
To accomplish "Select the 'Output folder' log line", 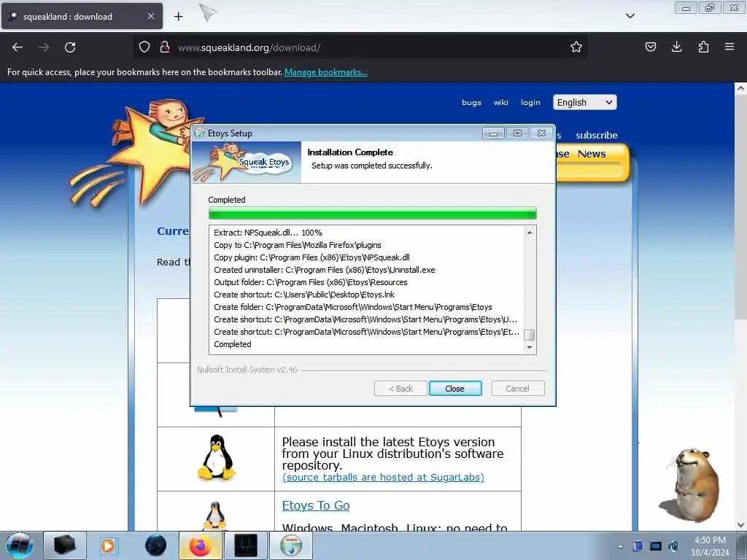I will click(311, 282).
